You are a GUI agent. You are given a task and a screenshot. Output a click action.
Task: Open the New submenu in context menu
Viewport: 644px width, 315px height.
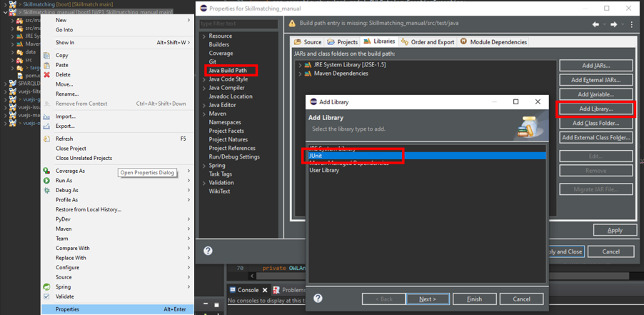point(118,20)
